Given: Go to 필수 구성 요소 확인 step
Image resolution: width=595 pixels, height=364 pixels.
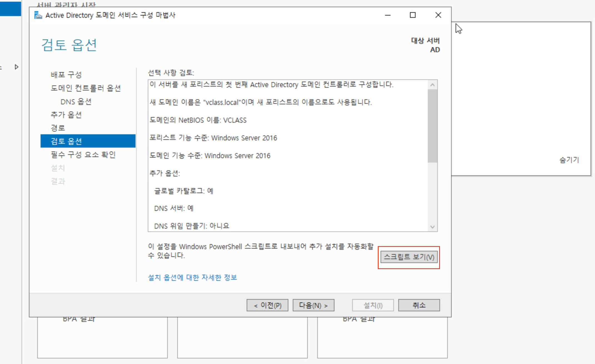Looking at the screenshot, I should 83,155.
